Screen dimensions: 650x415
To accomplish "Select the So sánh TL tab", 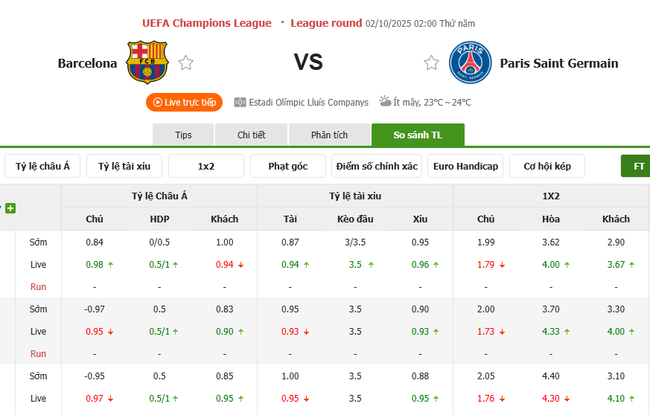I will click(x=417, y=135).
